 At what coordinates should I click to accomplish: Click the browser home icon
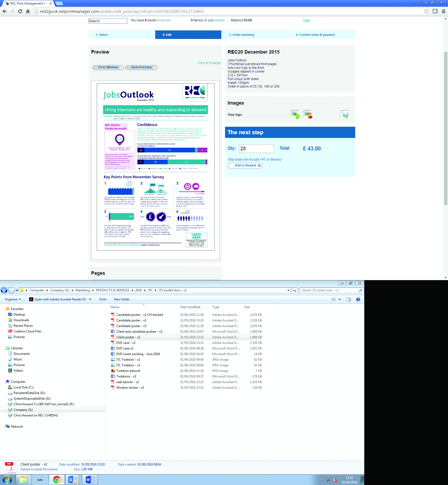(x=28, y=11)
